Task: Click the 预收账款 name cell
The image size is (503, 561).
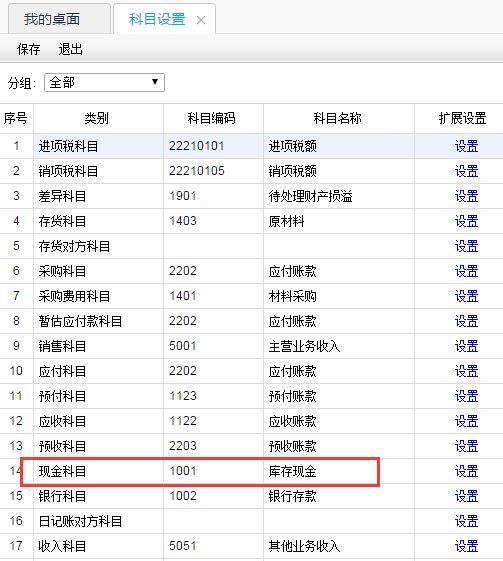Action: pyautogui.click(x=339, y=446)
